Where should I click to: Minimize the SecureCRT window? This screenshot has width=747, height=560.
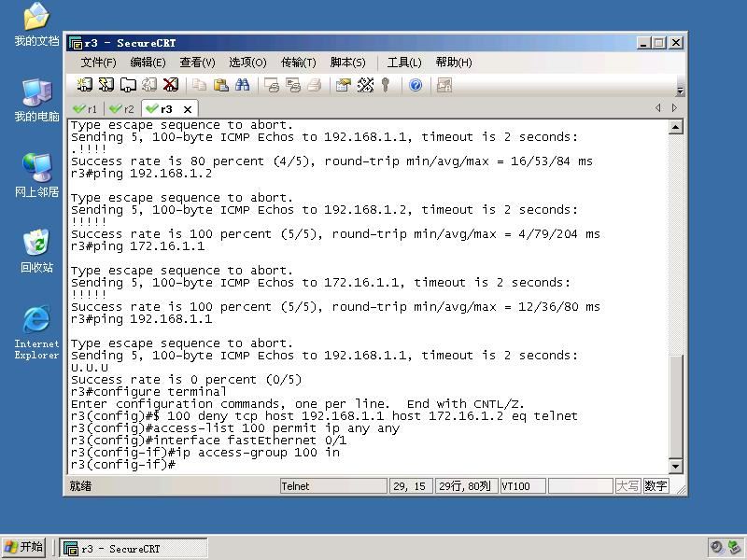point(643,43)
